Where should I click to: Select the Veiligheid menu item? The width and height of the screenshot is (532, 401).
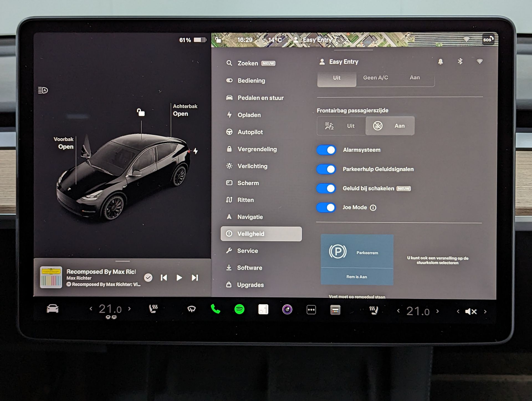pos(261,234)
